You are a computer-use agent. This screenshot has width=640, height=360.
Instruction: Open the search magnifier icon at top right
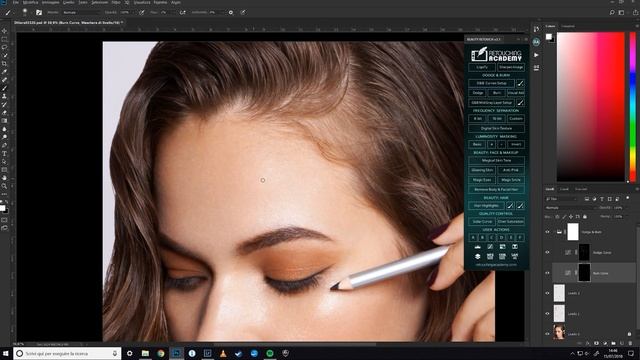click(x=612, y=13)
